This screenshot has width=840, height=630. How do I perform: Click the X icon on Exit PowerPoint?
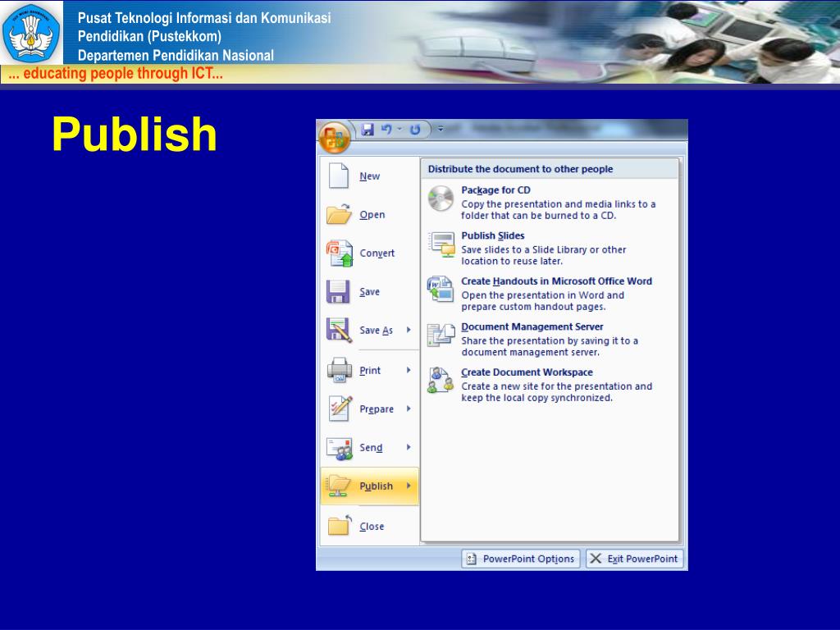click(x=596, y=559)
